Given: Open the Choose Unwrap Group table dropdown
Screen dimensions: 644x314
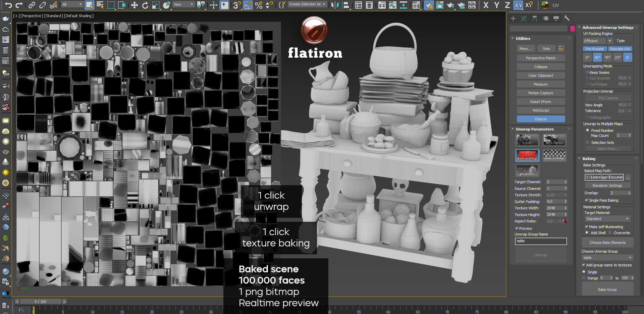Looking at the screenshot, I should click(x=607, y=258).
